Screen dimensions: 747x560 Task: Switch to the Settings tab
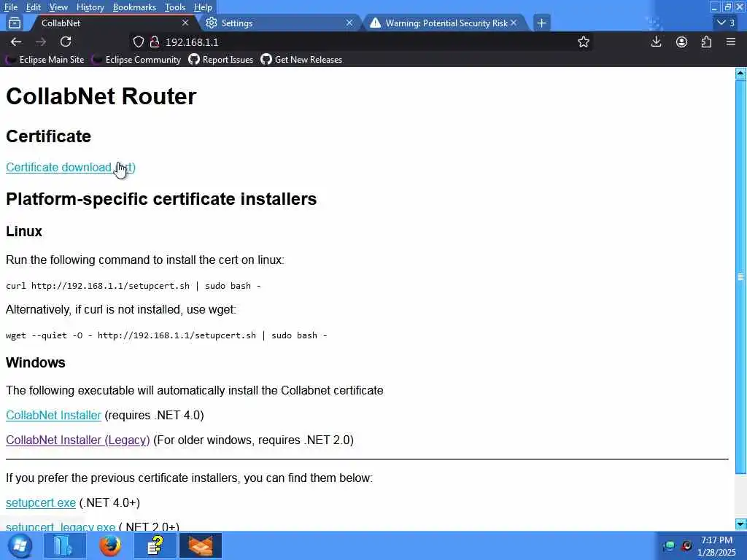pos(280,23)
